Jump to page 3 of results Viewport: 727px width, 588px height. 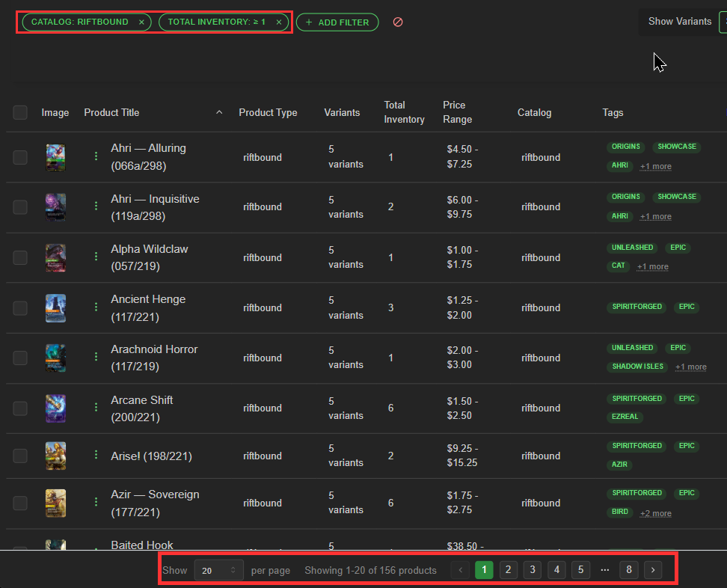tap(533, 570)
